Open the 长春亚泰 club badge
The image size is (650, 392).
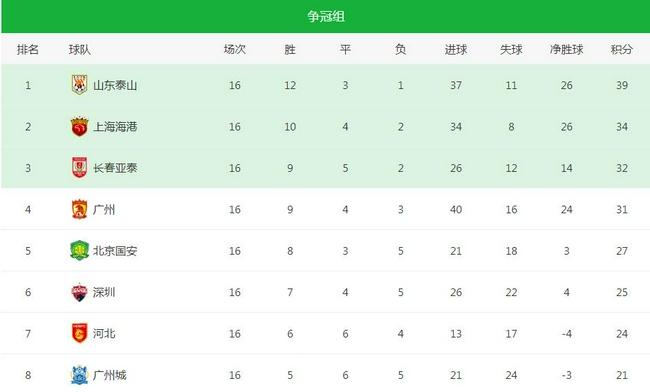click(x=79, y=167)
